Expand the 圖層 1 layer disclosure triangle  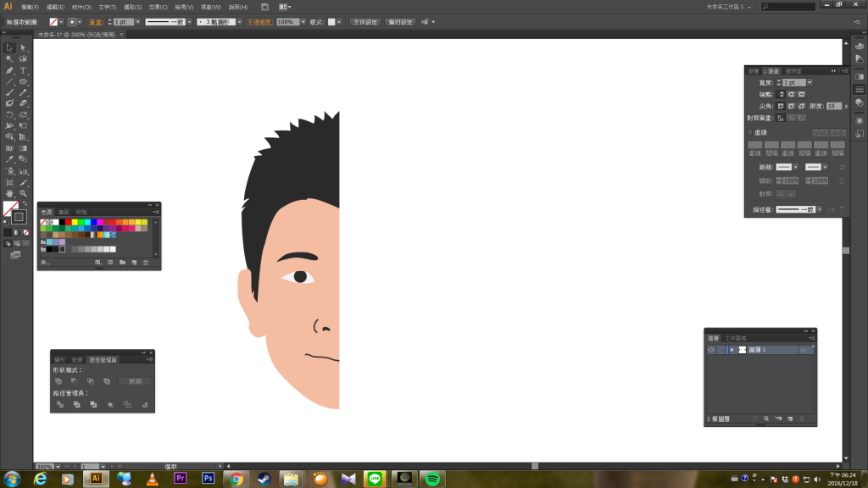click(x=732, y=350)
